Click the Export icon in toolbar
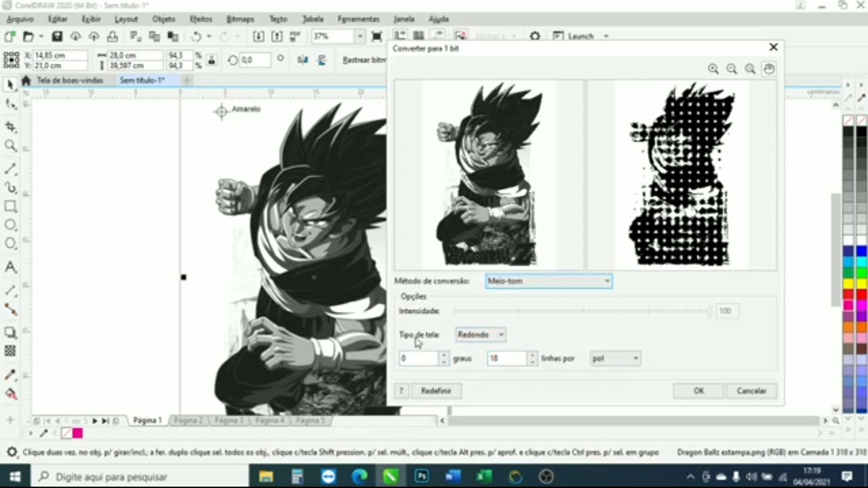 [x=277, y=36]
